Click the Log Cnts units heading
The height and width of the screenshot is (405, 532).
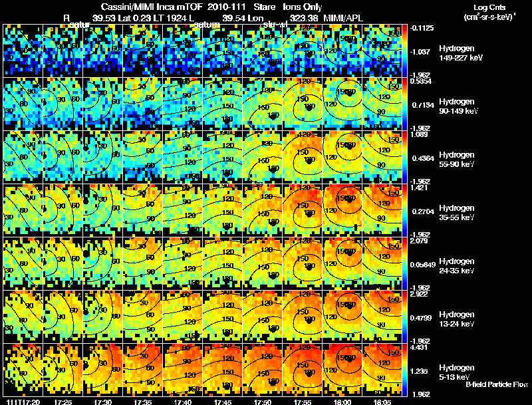489,7
